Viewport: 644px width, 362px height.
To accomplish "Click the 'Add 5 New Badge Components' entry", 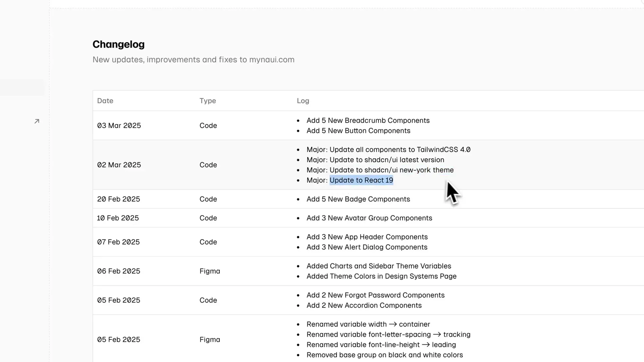I will (x=358, y=199).
